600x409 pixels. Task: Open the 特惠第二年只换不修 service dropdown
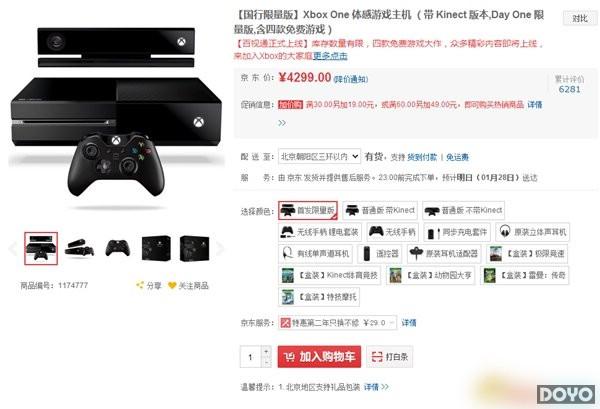pos(337,323)
